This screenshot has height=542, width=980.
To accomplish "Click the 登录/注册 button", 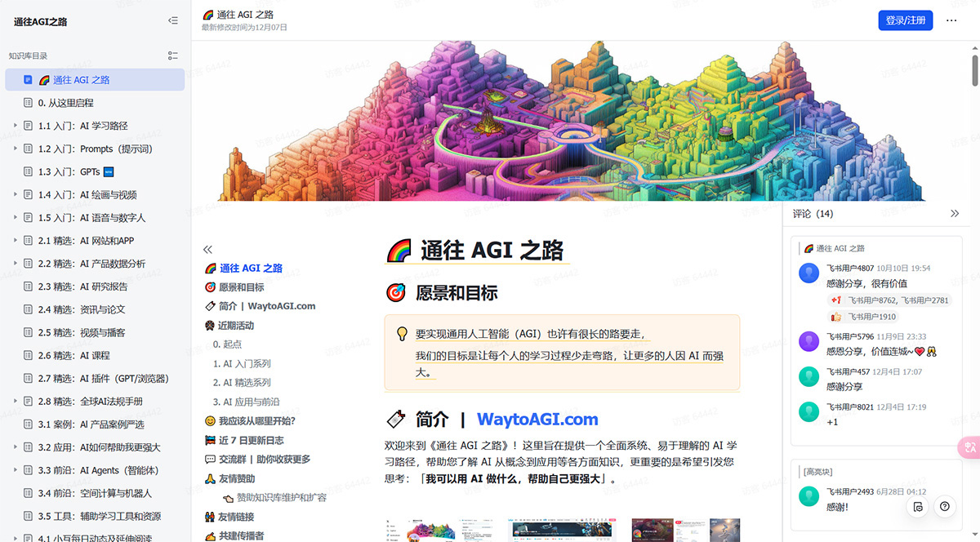I will (905, 20).
